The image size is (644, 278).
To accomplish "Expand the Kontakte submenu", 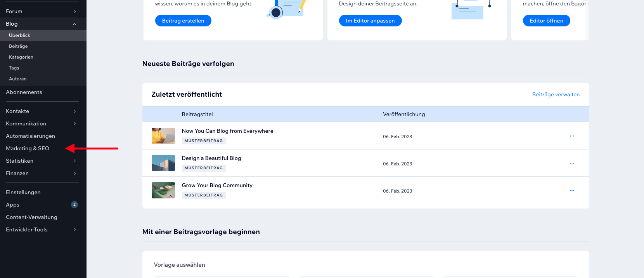I will pyautogui.click(x=74, y=111).
